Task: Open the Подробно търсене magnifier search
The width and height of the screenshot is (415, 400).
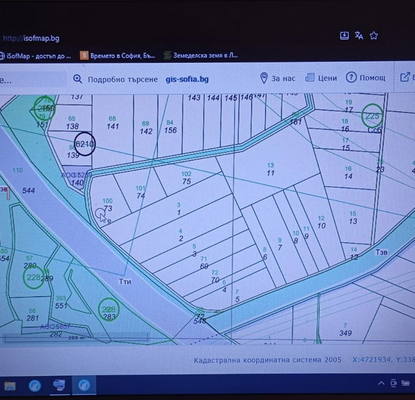Action: (x=115, y=79)
